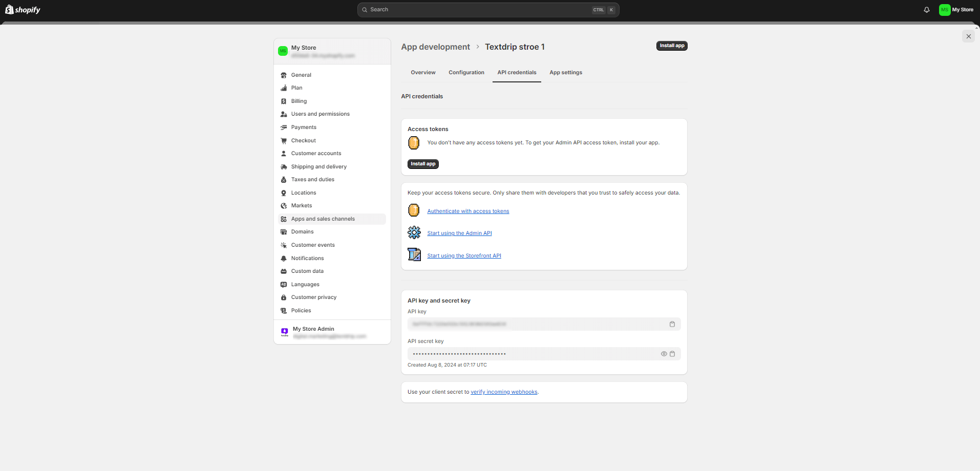This screenshot has height=471, width=980.
Task: Open Payments settings in the sidebar
Action: click(303, 126)
